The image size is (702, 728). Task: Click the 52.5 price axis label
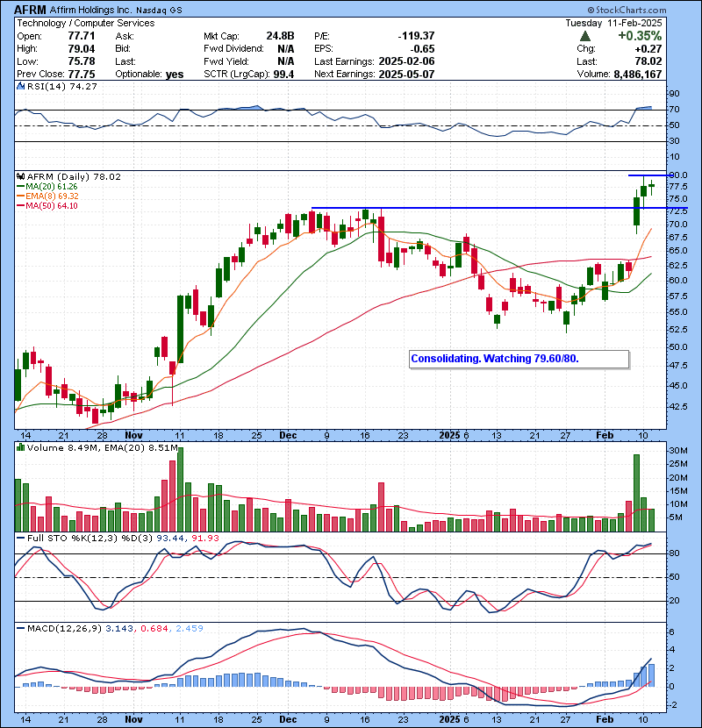(x=677, y=329)
